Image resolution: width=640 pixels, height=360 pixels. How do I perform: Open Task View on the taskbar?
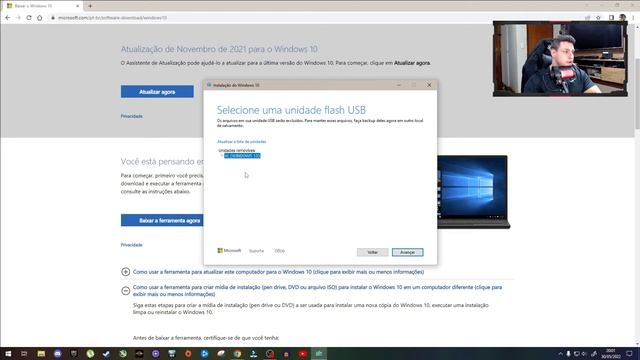click(24, 353)
